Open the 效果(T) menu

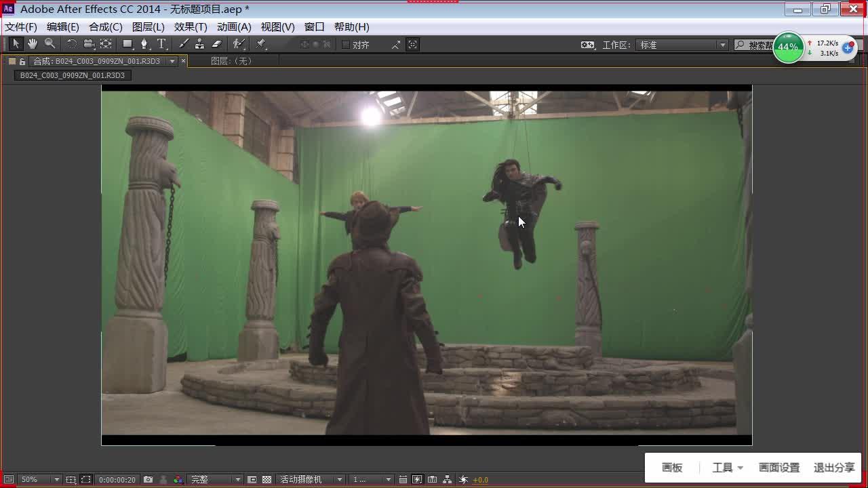point(191,26)
